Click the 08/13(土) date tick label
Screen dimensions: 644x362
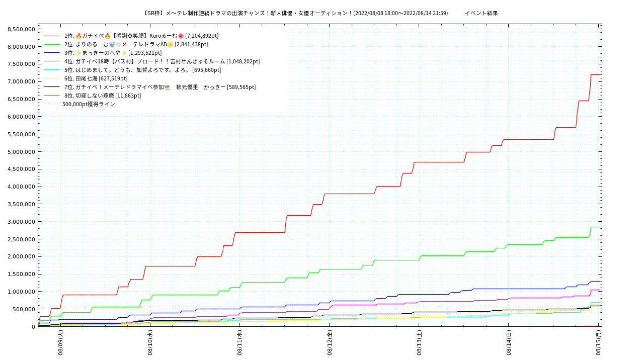[x=419, y=343]
